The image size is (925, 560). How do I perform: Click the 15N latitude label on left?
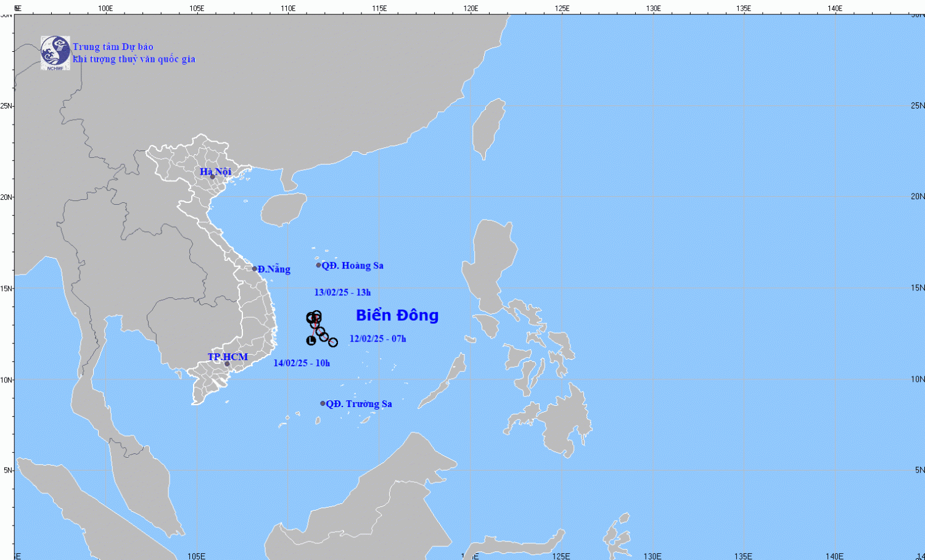tap(6, 289)
